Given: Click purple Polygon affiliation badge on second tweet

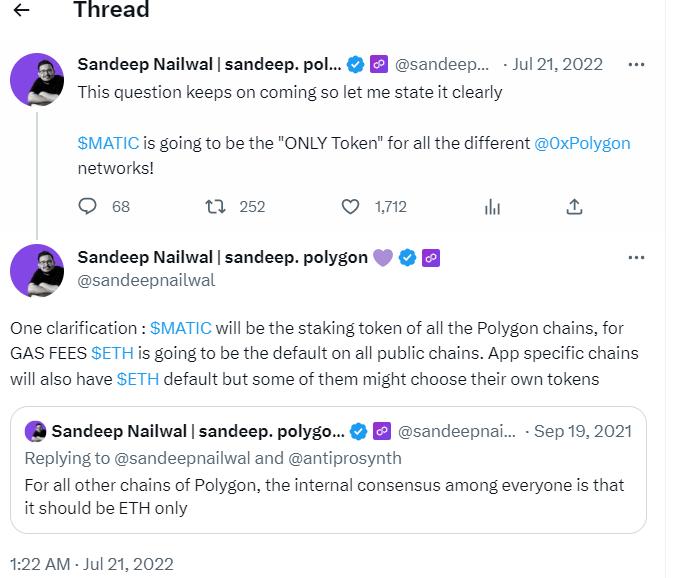Looking at the screenshot, I should 431,257.
